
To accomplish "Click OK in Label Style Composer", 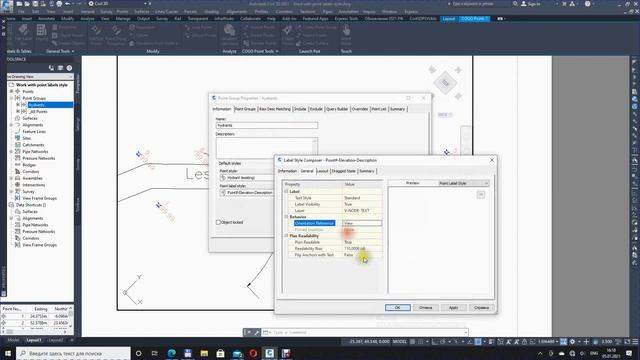I will 398,307.
